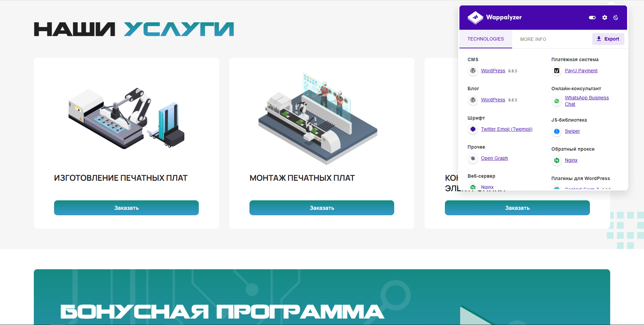644x325 pixels.
Task: Click the WhatsApp Business Chat icon
Action: click(x=557, y=101)
